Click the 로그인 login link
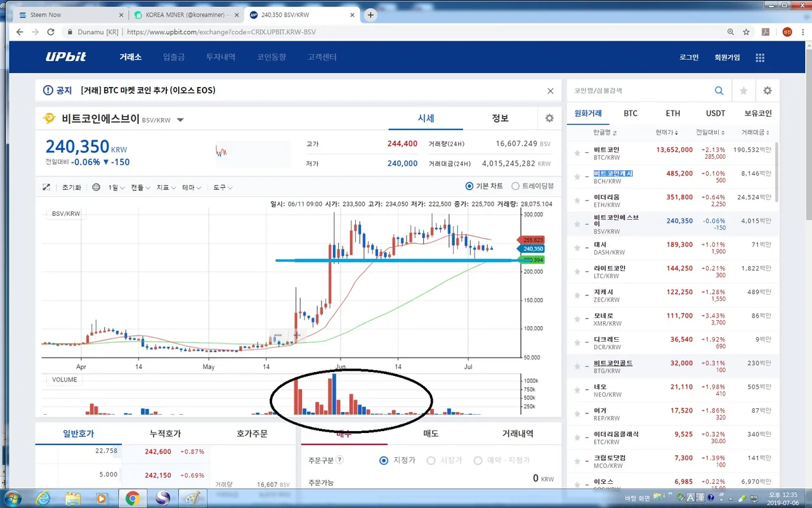 [x=689, y=57]
